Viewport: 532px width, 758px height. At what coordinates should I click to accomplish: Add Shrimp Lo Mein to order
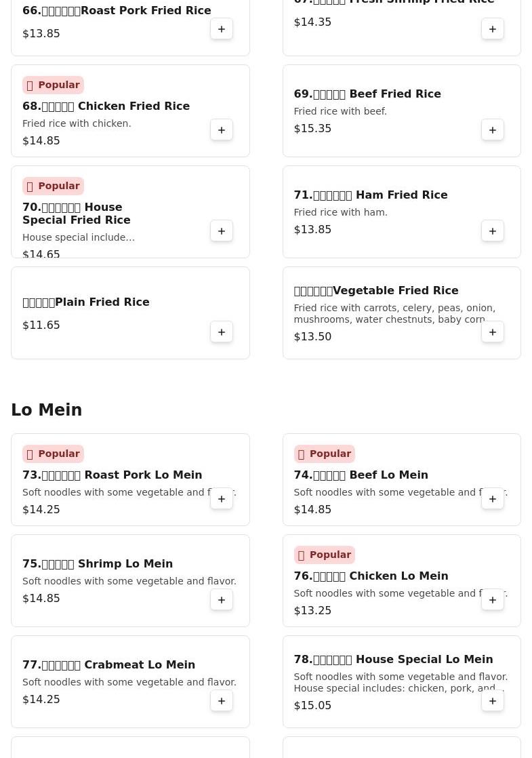(x=222, y=600)
